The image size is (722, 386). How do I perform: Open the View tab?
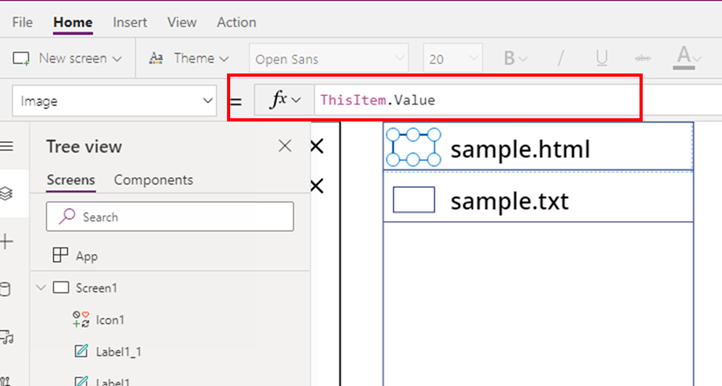[x=182, y=22]
